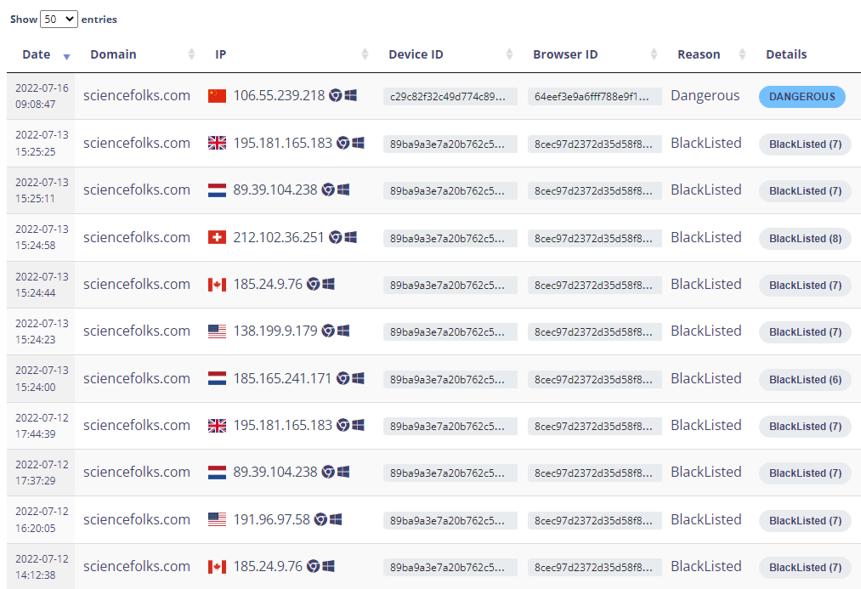
Task: Open the blue DANGEROUS details badge
Action: pyautogui.click(x=802, y=97)
